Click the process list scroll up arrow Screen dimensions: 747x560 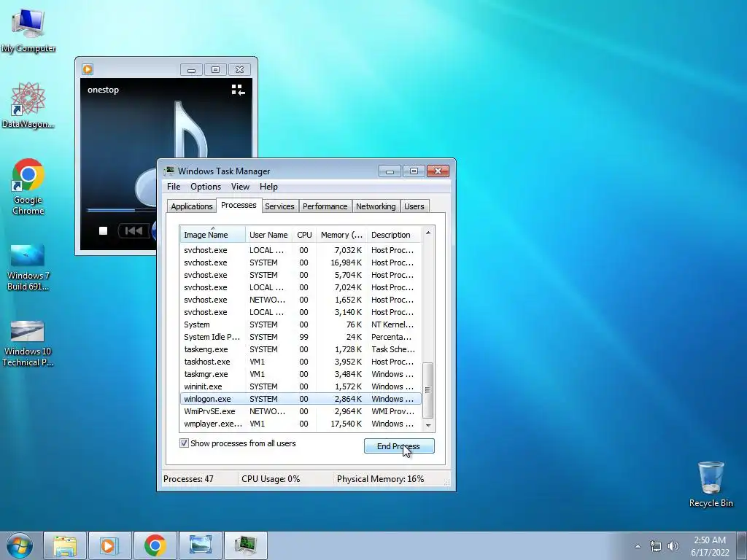[427, 233]
